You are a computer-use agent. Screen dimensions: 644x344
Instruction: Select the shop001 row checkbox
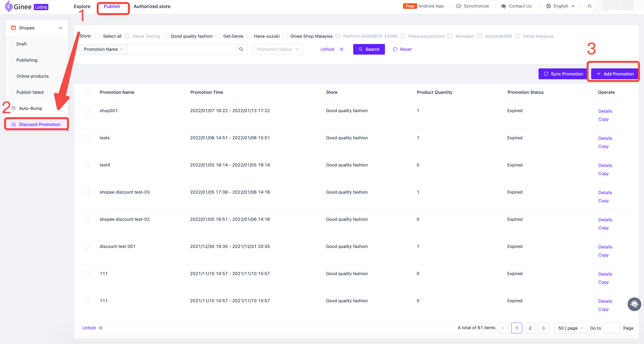(87, 111)
